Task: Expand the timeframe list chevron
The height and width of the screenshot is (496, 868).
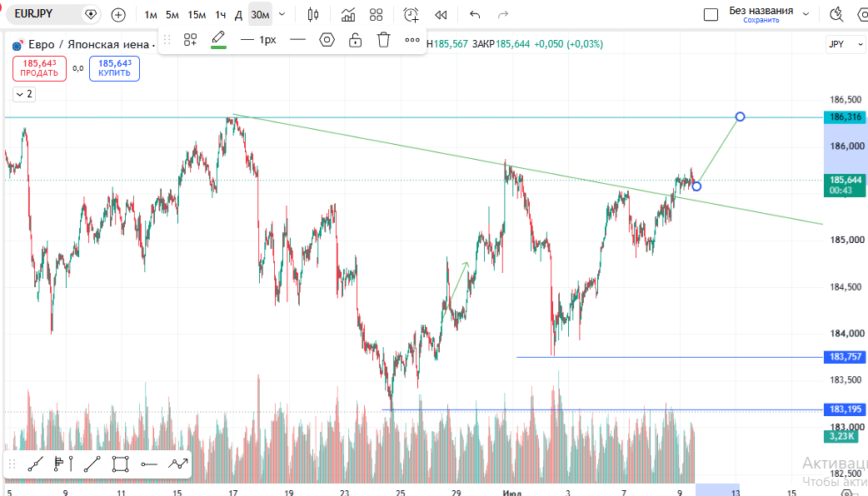Action: [x=282, y=15]
